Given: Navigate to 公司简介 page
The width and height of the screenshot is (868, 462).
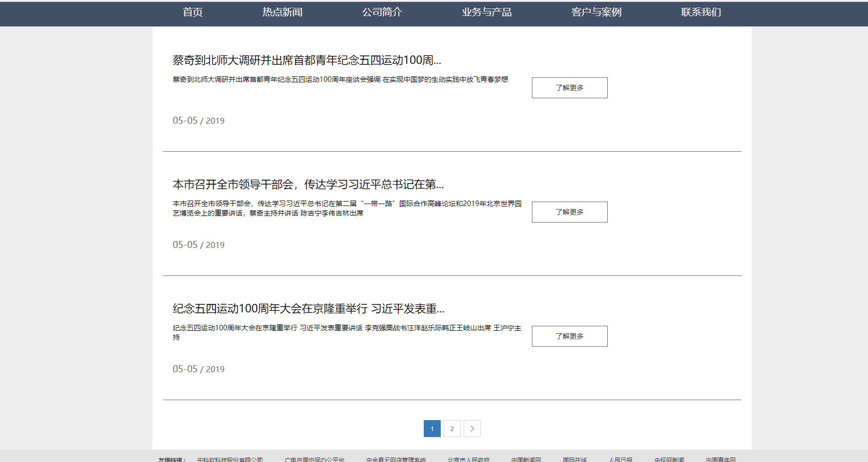Looking at the screenshot, I should (x=382, y=12).
